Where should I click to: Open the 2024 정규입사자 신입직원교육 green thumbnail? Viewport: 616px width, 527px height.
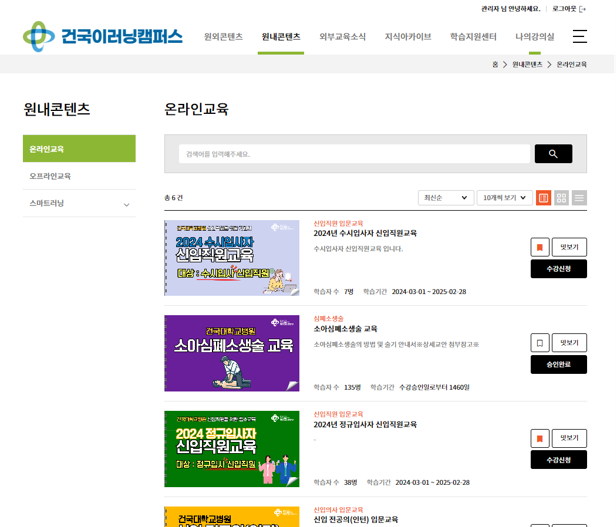click(232, 449)
